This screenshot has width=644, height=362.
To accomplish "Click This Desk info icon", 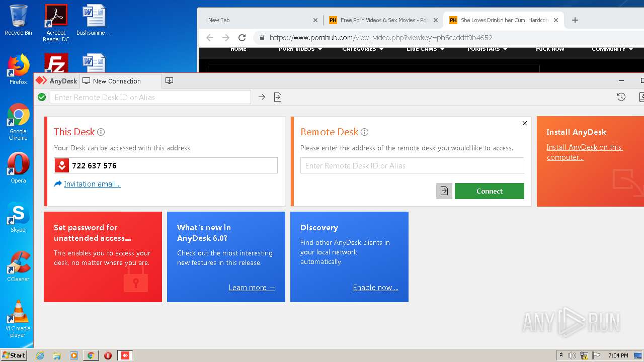I will tap(101, 132).
